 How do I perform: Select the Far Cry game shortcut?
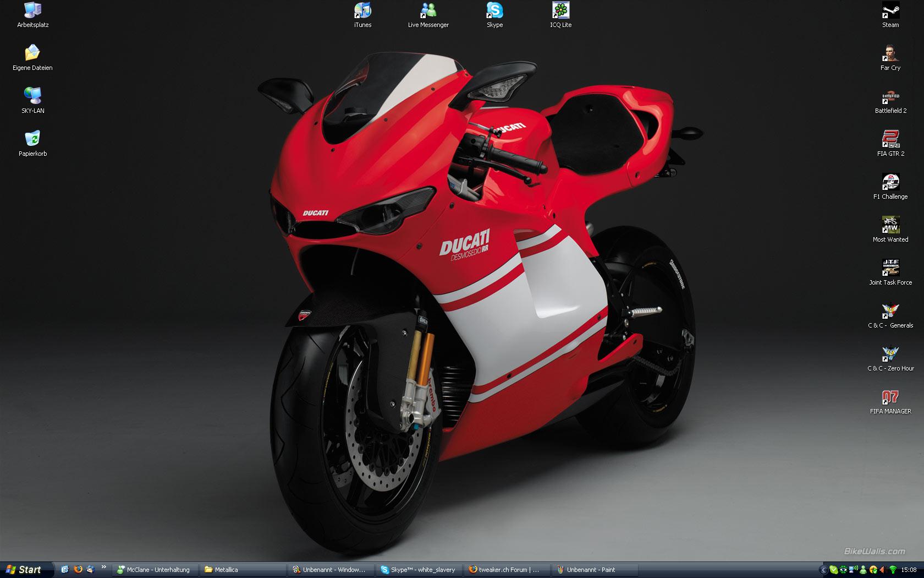890,54
